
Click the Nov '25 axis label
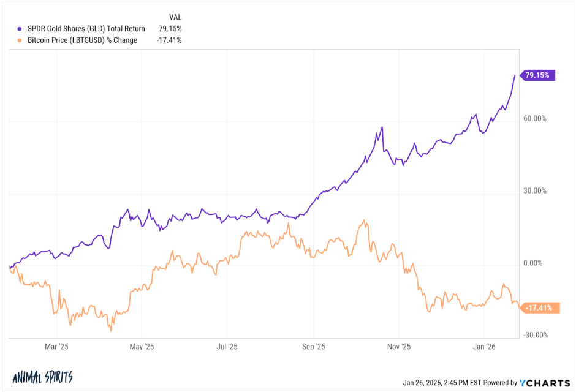398,347
